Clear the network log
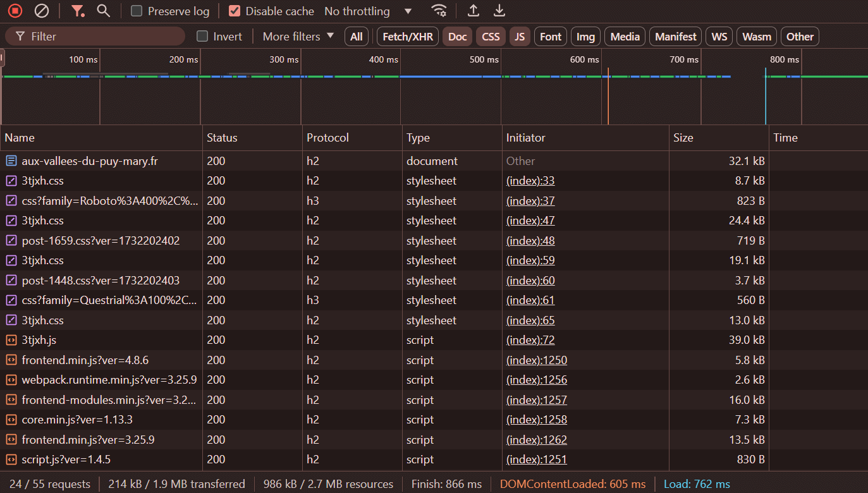The image size is (868, 493). pyautogui.click(x=42, y=11)
